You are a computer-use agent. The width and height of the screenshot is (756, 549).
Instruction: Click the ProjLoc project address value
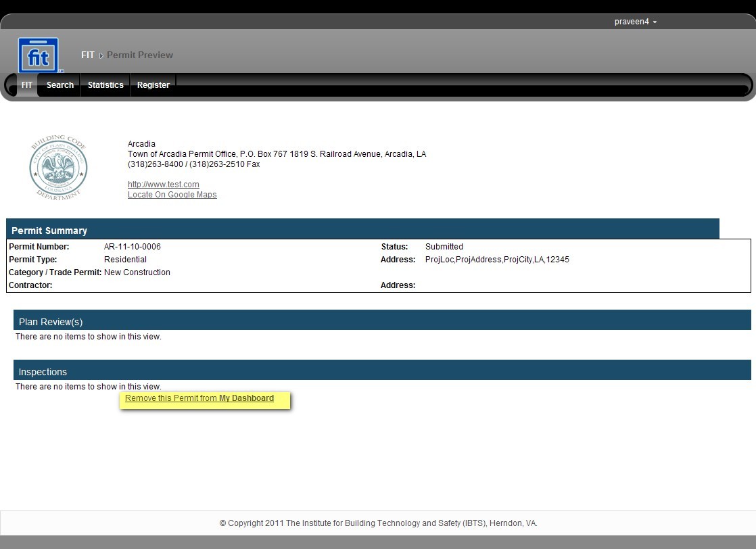point(497,260)
